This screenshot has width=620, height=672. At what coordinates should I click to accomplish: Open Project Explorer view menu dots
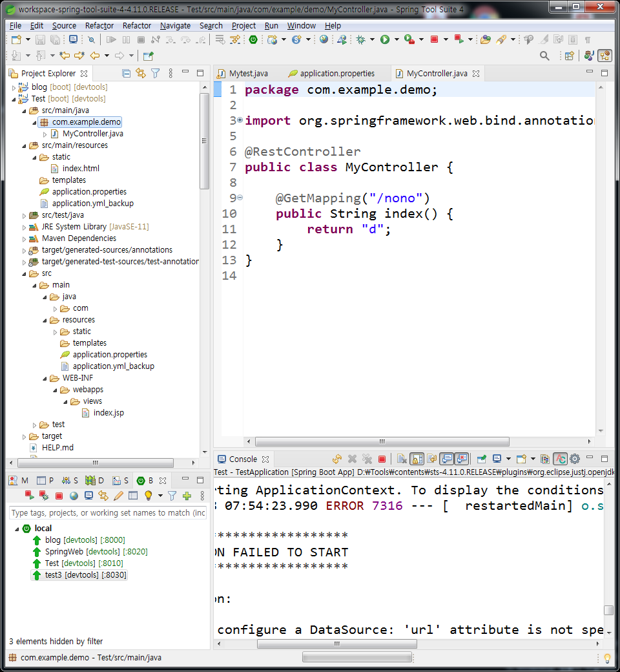pyautogui.click(x=170, y=73)
